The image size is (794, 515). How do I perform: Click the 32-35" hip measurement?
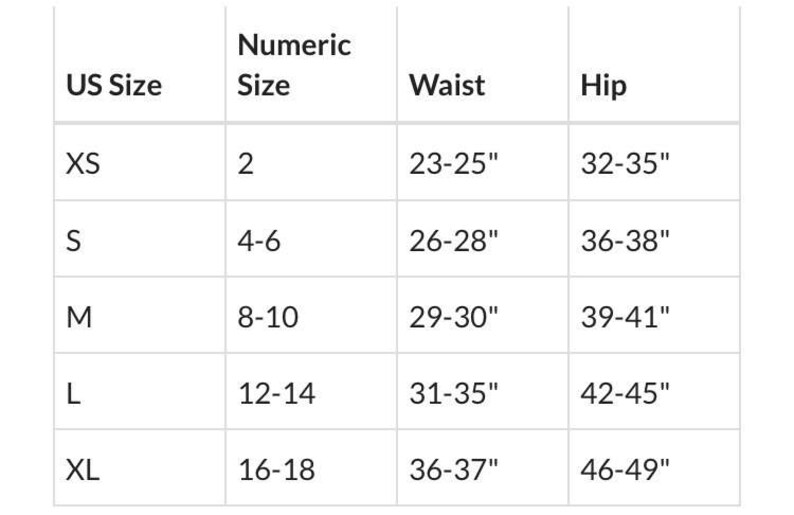[625, 164]
